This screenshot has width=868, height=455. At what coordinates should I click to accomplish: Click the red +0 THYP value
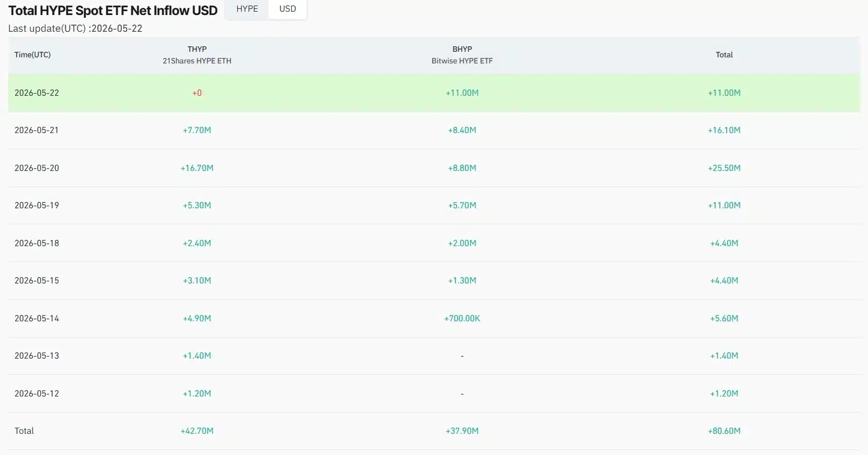point(197,93)
